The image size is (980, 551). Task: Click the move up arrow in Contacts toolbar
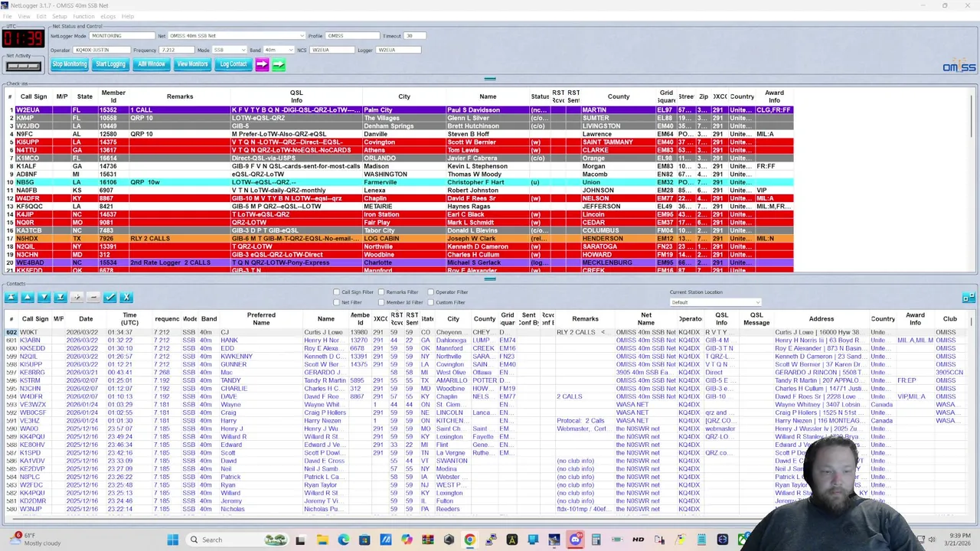28,297
